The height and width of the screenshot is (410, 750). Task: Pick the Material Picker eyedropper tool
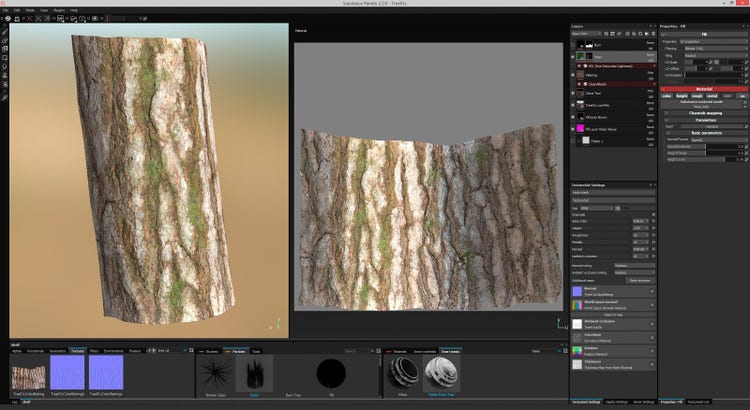5,97
